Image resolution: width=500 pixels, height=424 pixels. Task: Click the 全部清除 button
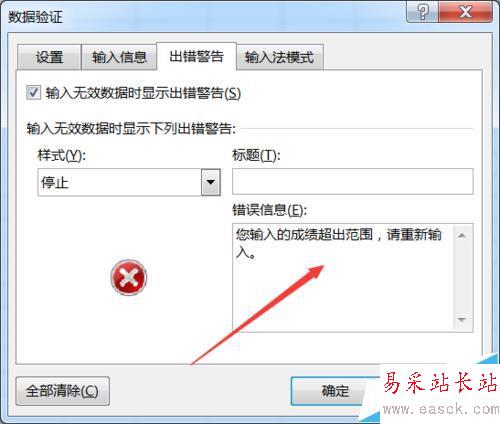(63, 391)
